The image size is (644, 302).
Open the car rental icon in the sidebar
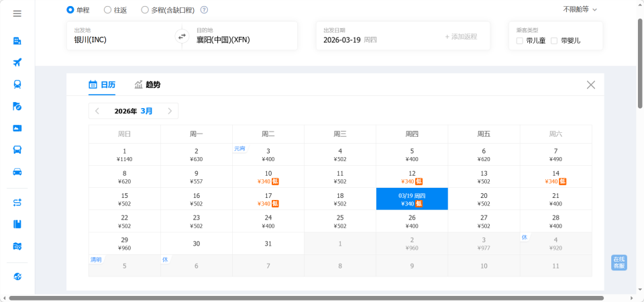point(17,172)
